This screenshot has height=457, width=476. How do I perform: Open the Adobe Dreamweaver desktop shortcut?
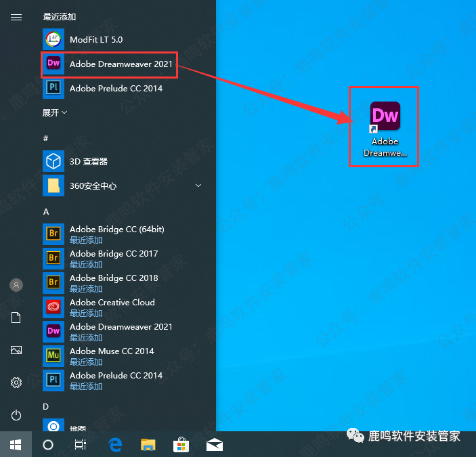click(x=385, y=129)
